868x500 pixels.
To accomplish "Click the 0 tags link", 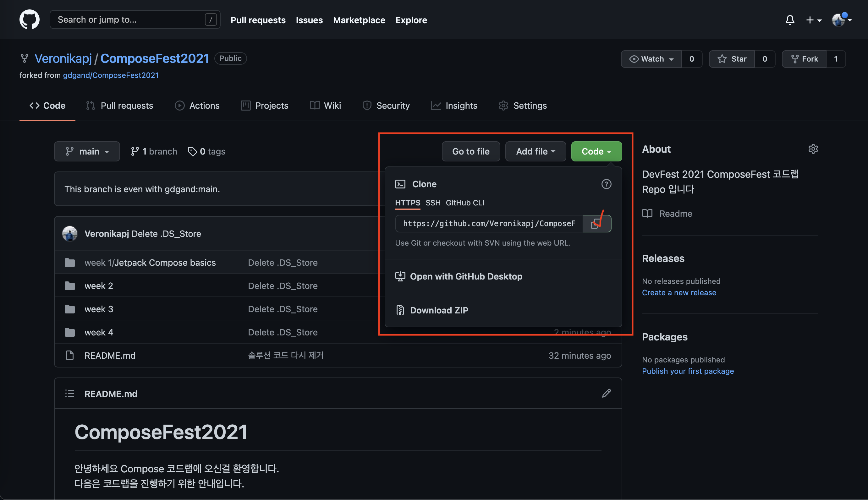I will (206, 151).
